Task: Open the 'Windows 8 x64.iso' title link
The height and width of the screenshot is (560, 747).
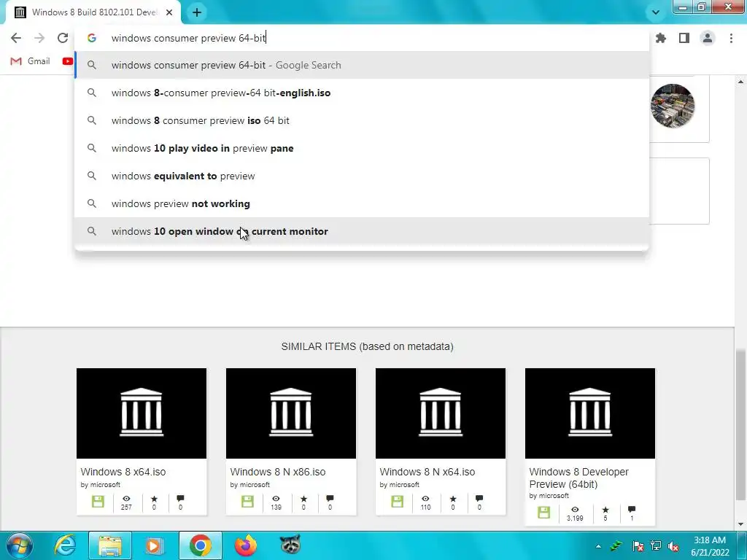Action: coord(123,472)
